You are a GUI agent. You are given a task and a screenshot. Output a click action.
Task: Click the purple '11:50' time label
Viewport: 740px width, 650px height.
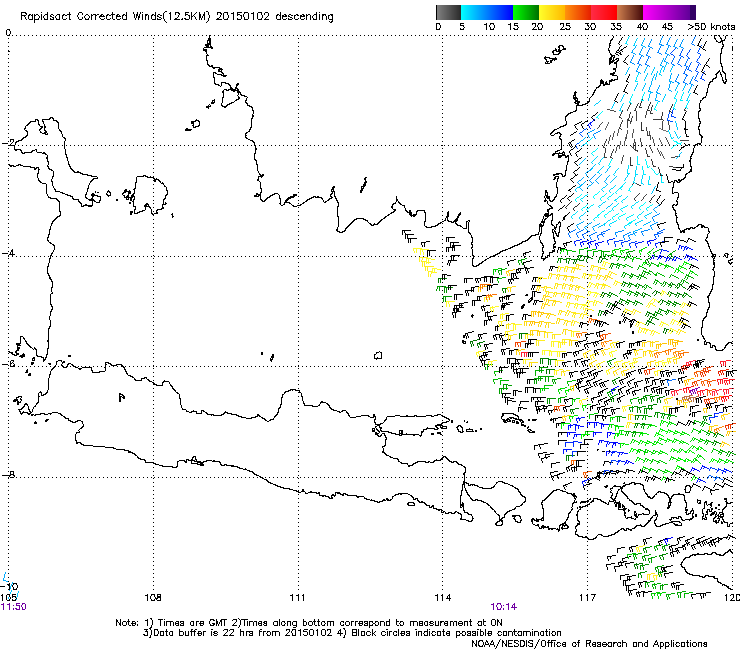(x=14, y=607)
